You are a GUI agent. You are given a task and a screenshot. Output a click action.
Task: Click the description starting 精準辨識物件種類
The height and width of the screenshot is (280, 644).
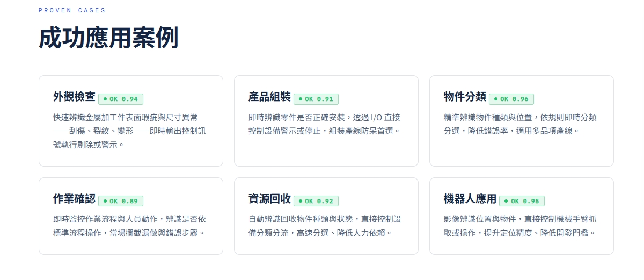pyautogui.click(x=520, y=124)
